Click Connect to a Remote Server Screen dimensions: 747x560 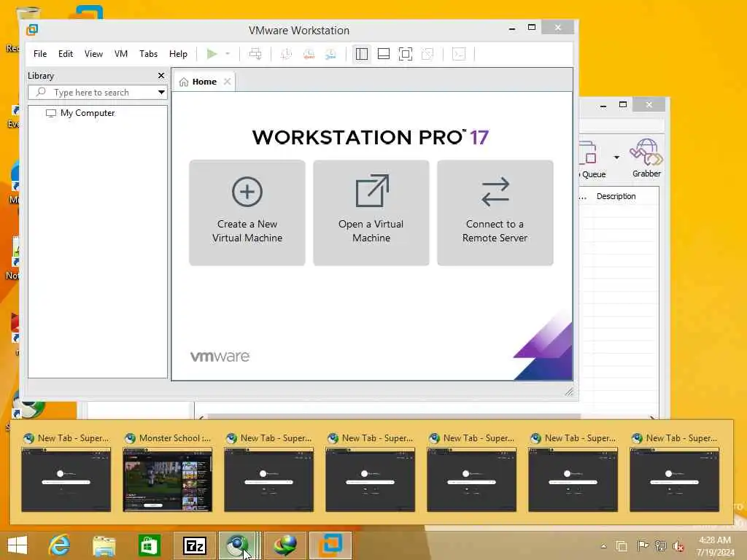coord(495,213)
